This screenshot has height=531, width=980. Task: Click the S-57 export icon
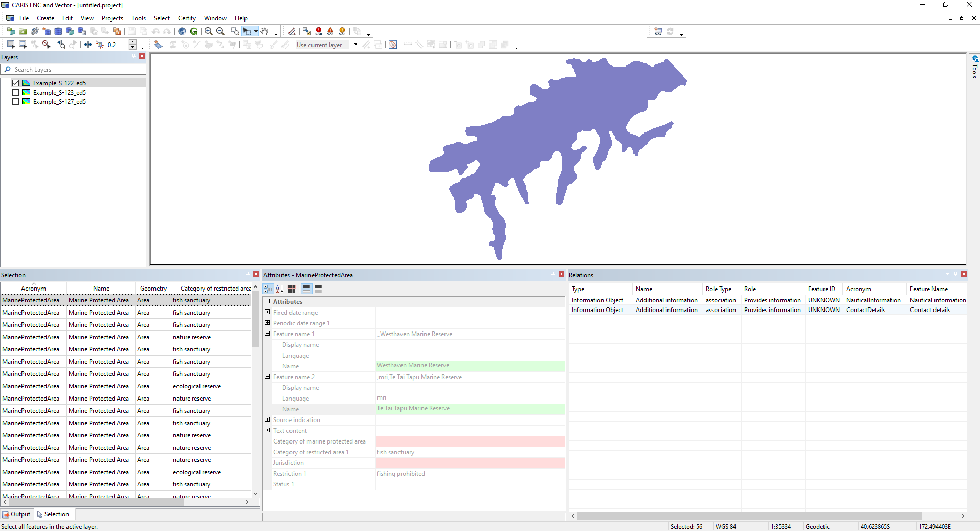point(658,31)
